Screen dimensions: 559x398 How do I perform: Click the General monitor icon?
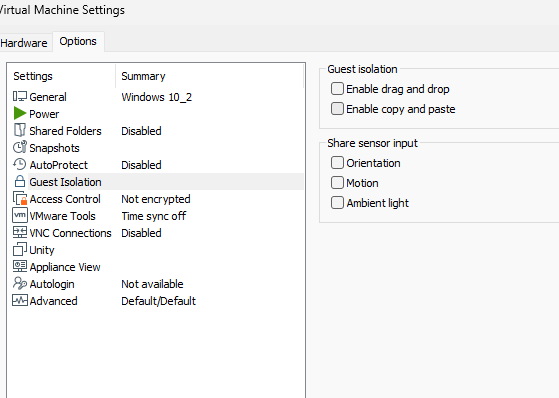[x=20, y=96]
